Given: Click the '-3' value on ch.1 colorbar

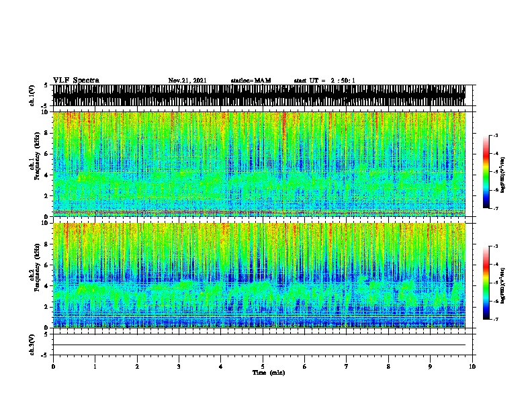Looking at the screenshot, I should pyautogui.click(x=496, y=136).
